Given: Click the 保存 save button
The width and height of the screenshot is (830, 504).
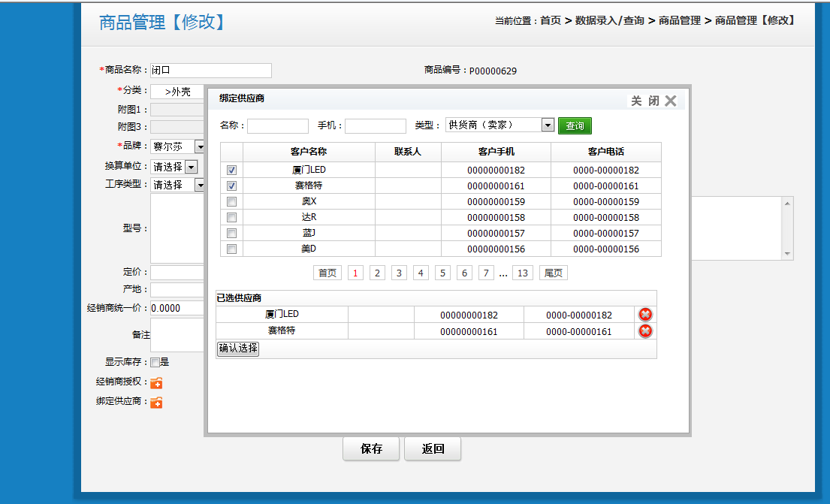Looking at the screenshot, I should click(x=371, y=448).
